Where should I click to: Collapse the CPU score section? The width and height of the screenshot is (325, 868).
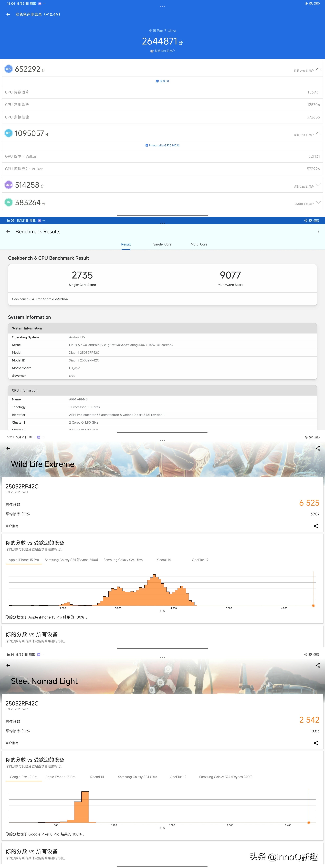click(318, 69)
